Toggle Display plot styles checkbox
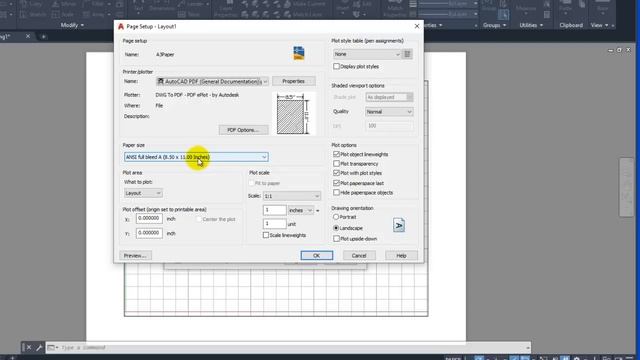Viewport: 640px width, 360px height. coord(336,66)
